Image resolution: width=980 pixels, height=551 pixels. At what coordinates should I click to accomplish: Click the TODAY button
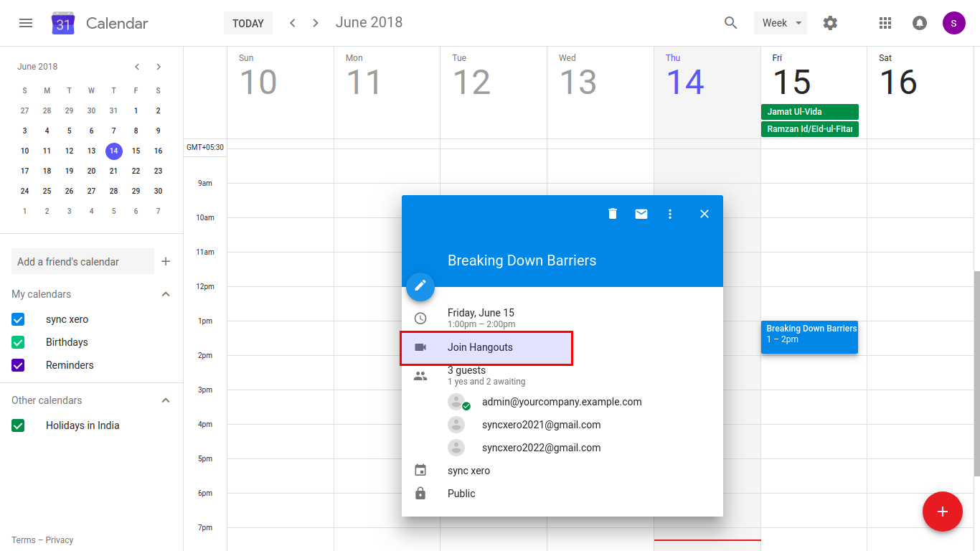point(248,23)
